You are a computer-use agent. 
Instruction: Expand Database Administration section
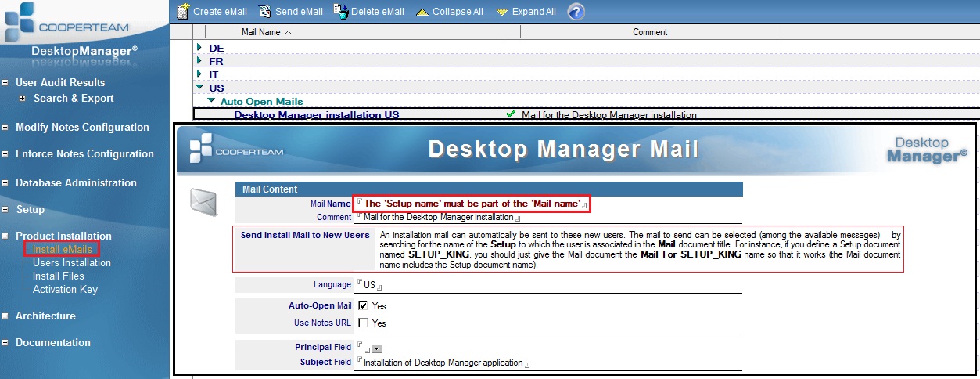click(x=6, y=182)
